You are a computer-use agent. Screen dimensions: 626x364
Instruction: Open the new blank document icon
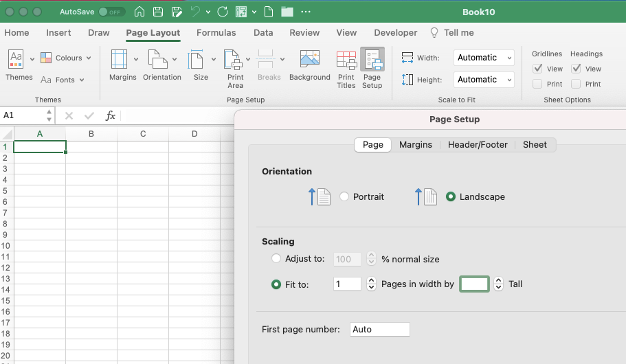click(x=269, y=12)
